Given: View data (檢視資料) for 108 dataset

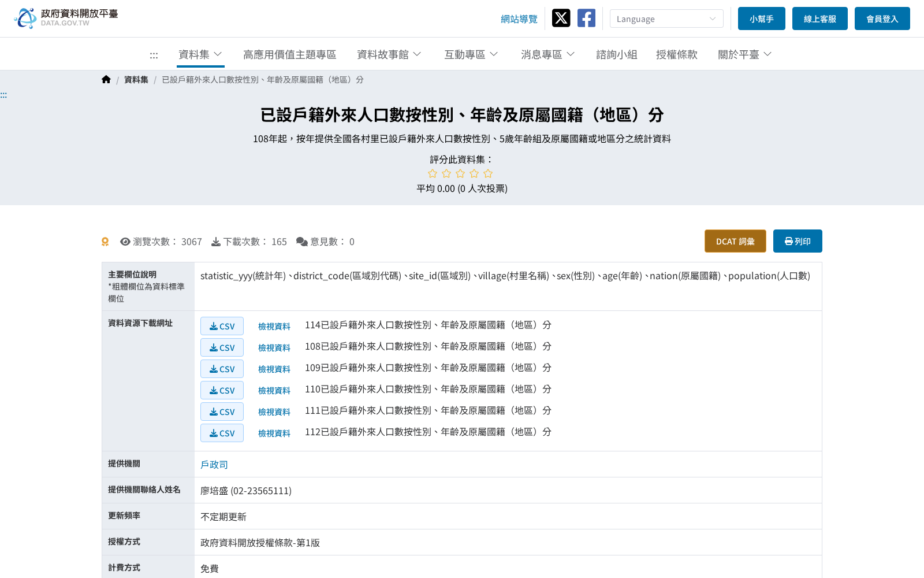Looking at the screenshot, I should click(274, 348).
